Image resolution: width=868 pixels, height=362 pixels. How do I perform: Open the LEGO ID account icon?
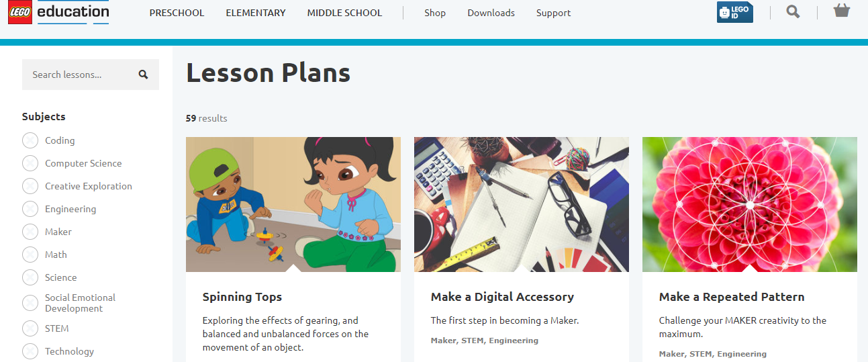pyautogui.click(x=734, y=12)
